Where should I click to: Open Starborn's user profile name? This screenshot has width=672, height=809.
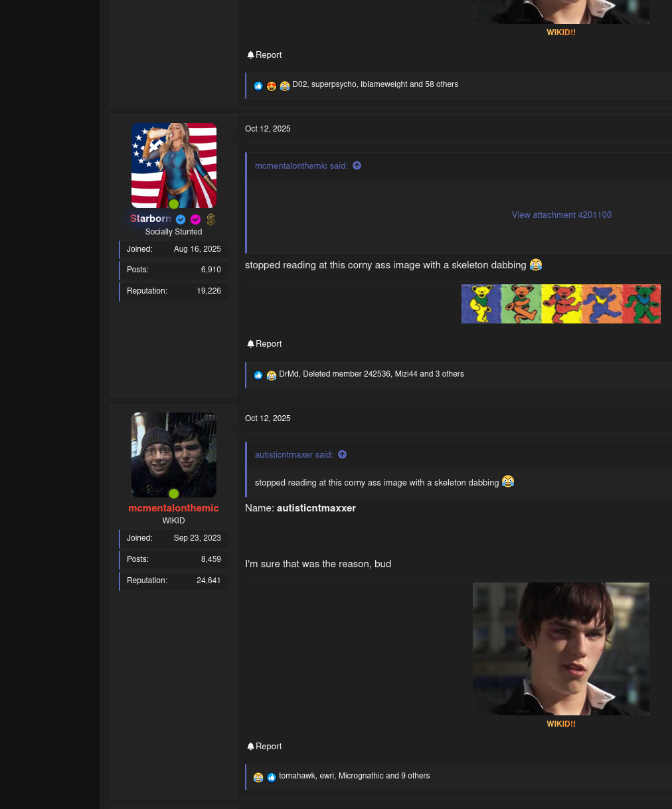pos(151,219)
